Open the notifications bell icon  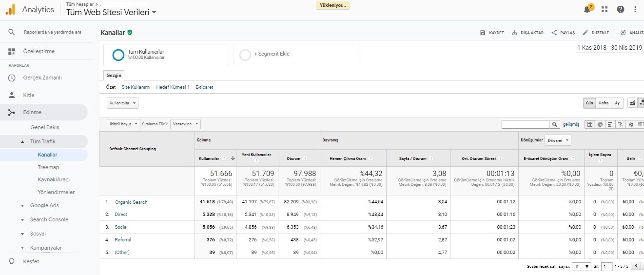tap(587, 9)
